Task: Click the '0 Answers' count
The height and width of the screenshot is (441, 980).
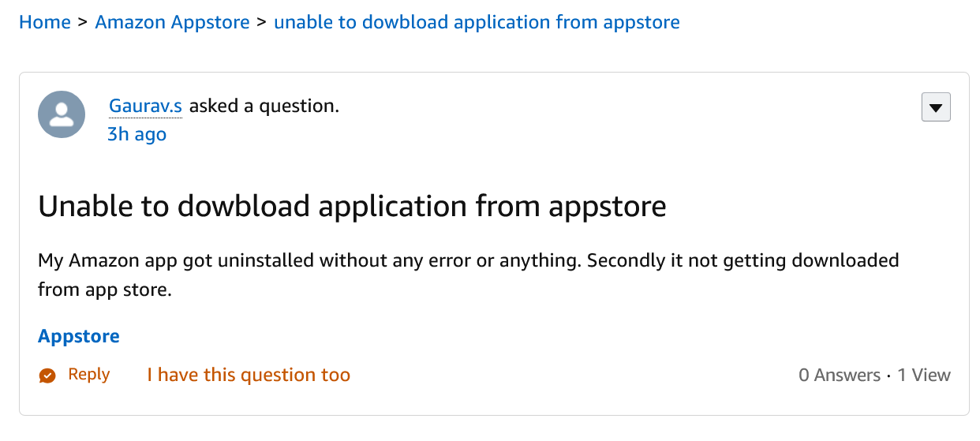Action: tap(839, 376)
